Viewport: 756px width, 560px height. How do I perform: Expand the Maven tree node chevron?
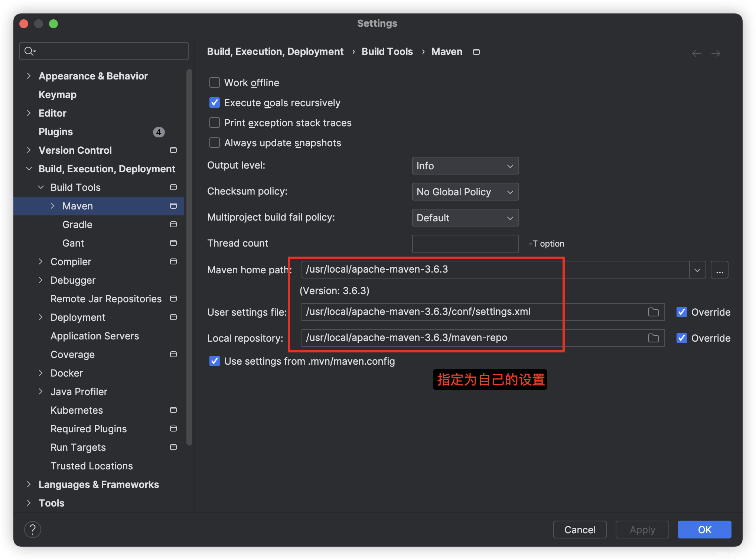coord(52,206)
